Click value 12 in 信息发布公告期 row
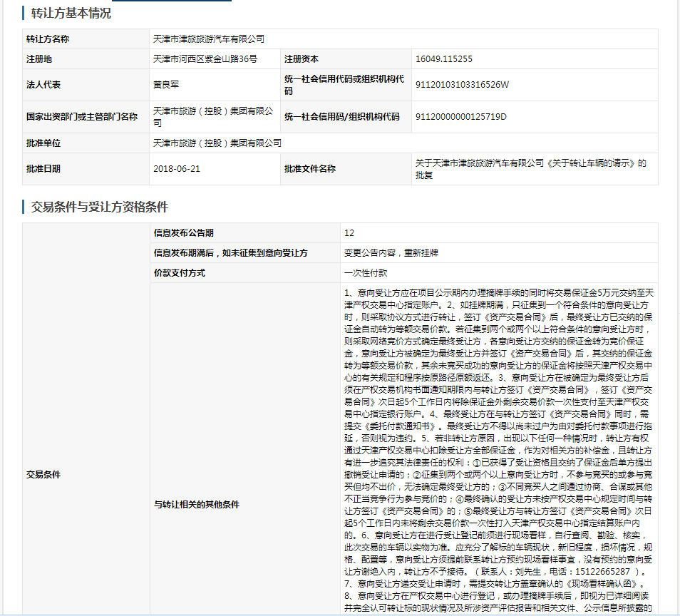The image size is (680, 616). tap(349, 233)
